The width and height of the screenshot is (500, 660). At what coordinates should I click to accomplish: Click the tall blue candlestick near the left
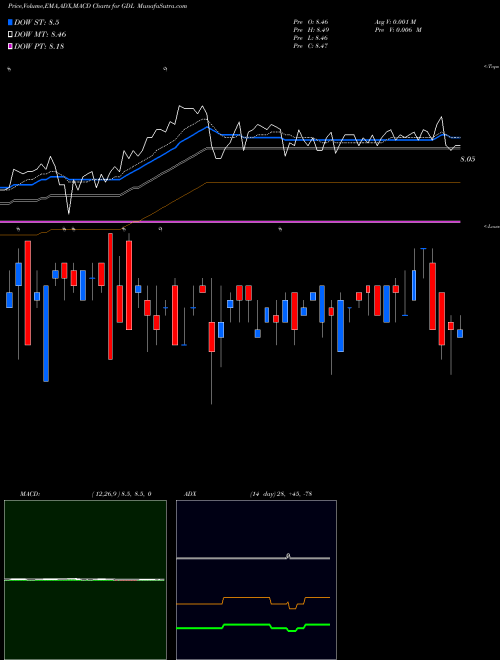(46, 333)
